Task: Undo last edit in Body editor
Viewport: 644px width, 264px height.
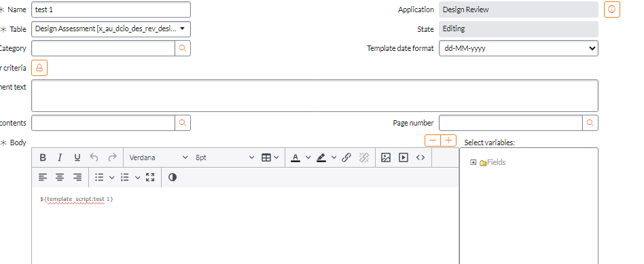Action: coord(94,157)
